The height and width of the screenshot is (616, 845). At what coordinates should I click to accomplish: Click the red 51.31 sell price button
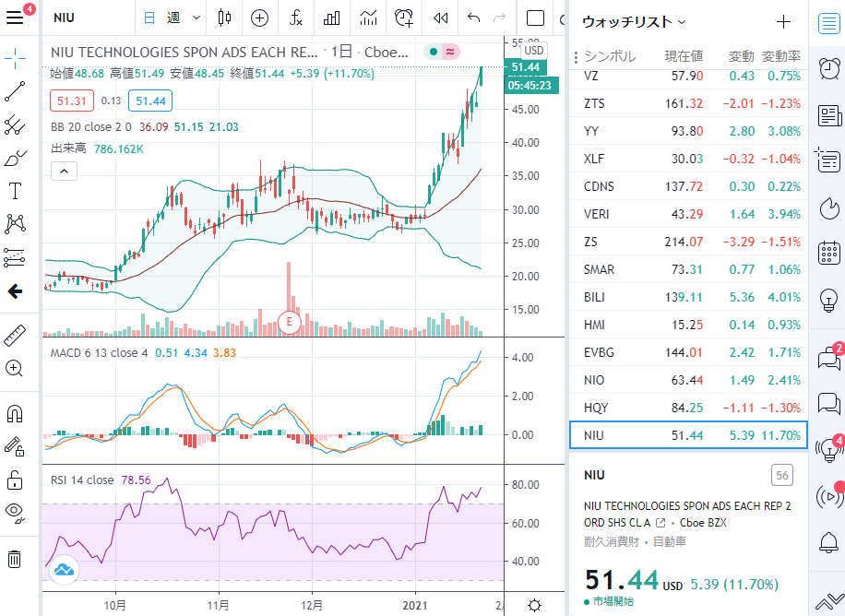(72, 101)
